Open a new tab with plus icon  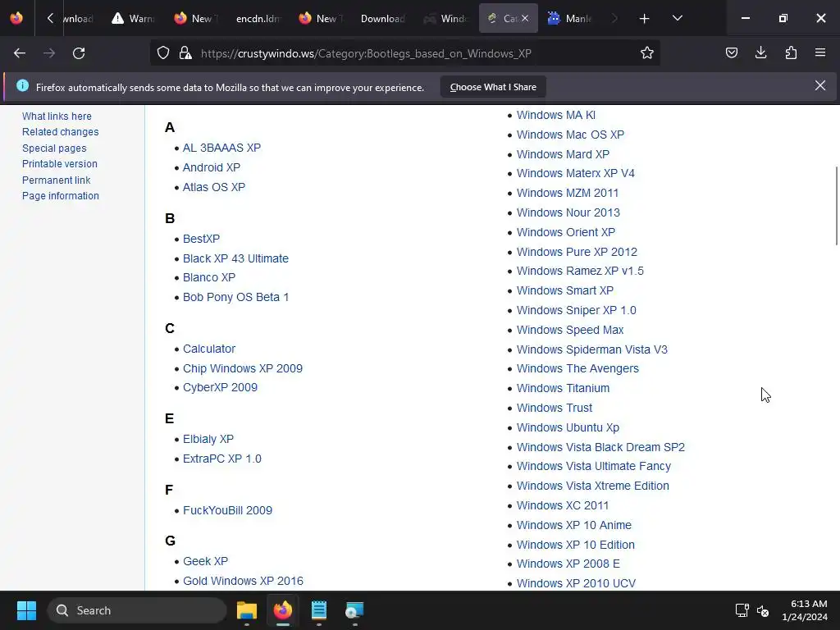[644, 19]
